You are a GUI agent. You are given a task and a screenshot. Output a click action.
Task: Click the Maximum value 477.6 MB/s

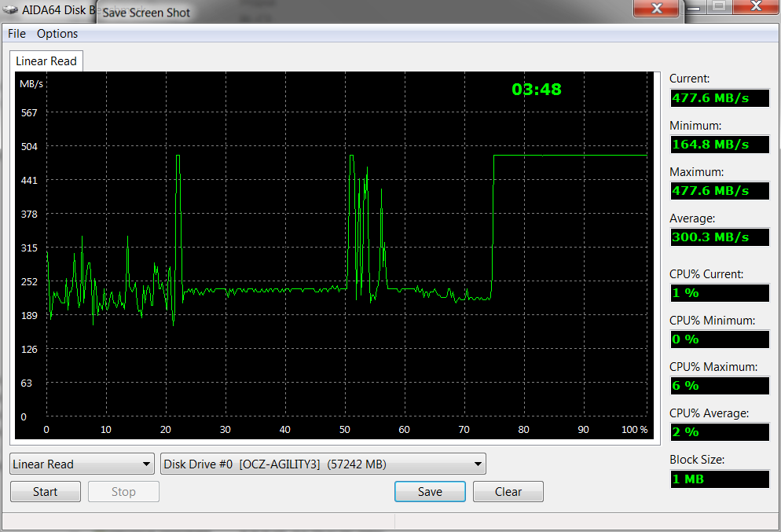720,191
